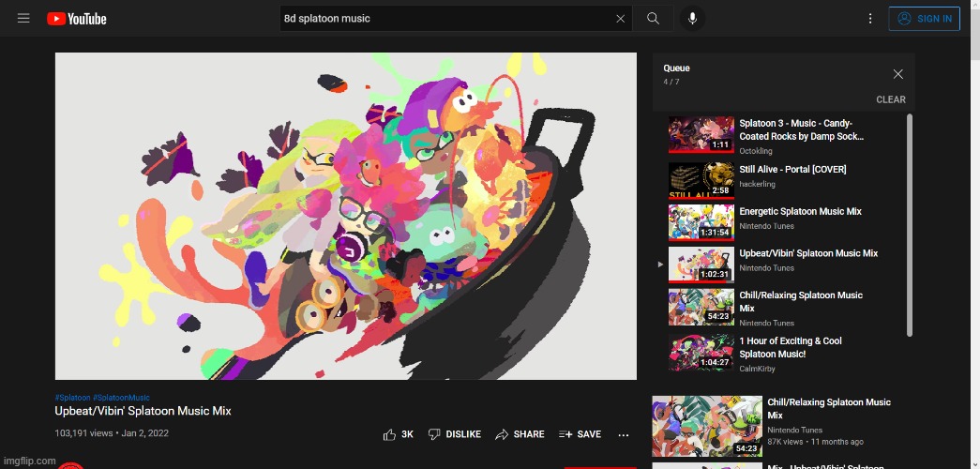The width and height of the screenshot is (980, 469).
Task: Close the Queue panel
Action: (898, 74)
